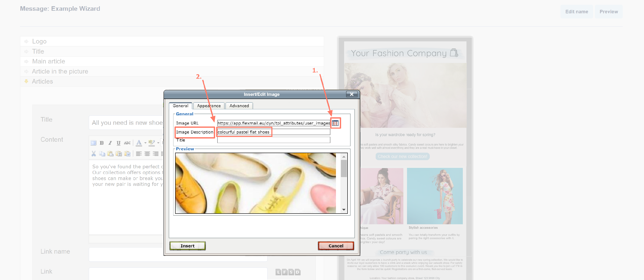644x280 pixels.
Task: Open the image browser next to Image URL
Action: 335,123
